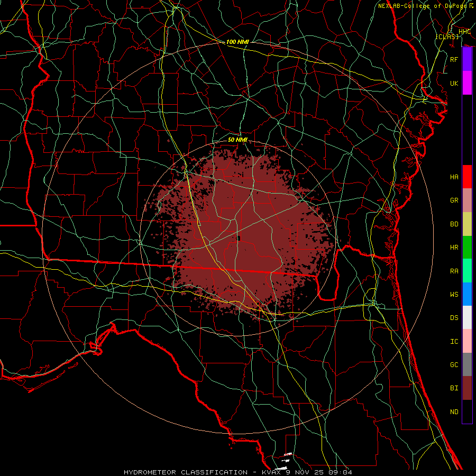This screenshot has height=476, width=476.
Task: Click the BD yellow legend swatch
Action: coord(467,224)
